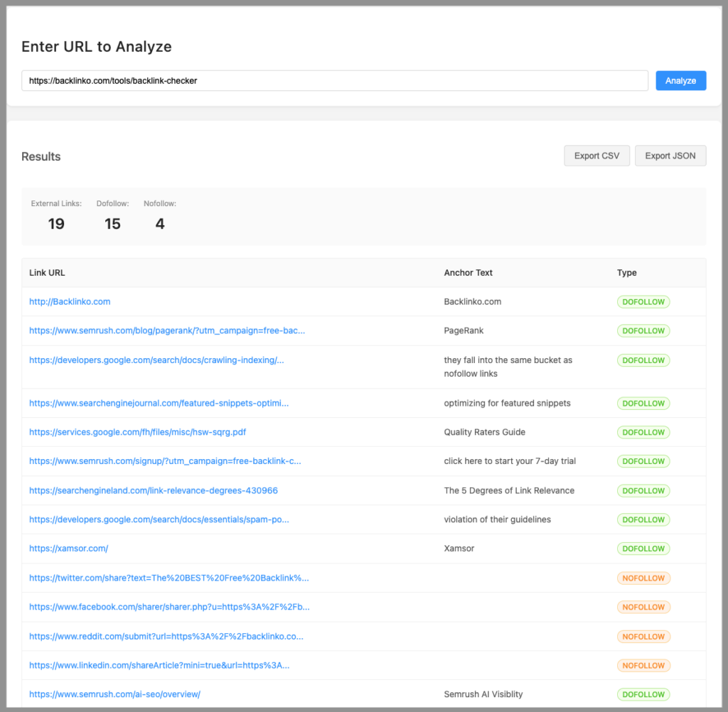Open the featured snippets Search Engine Journal link
Screen dimensions: 728x712
pos(158,403)
